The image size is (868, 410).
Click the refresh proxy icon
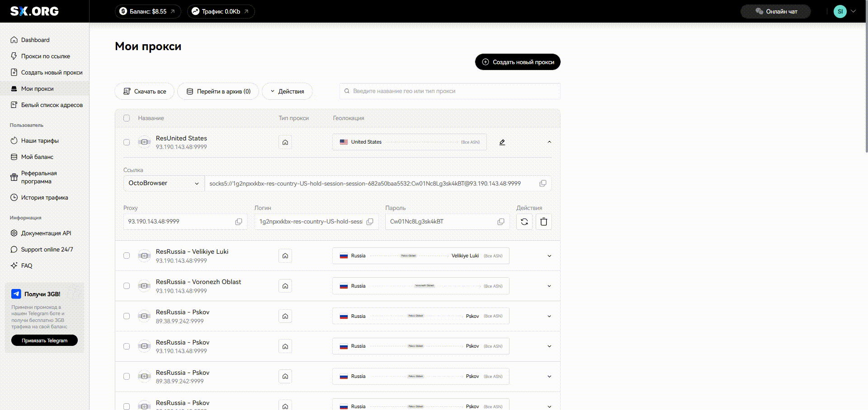pyautogui.click(x=524, y=222)
